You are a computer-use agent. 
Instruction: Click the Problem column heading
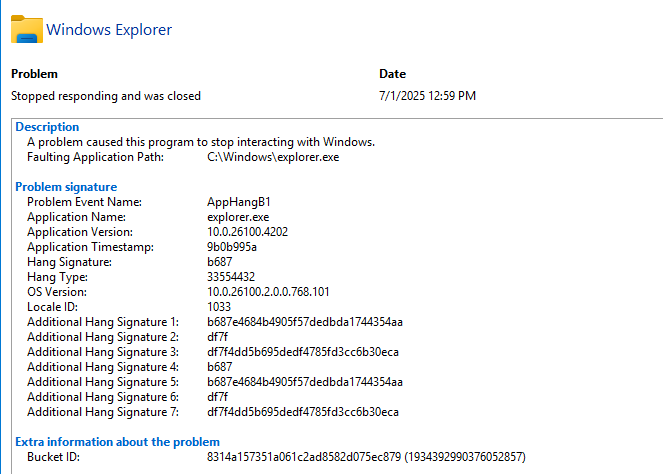[34, 74]
